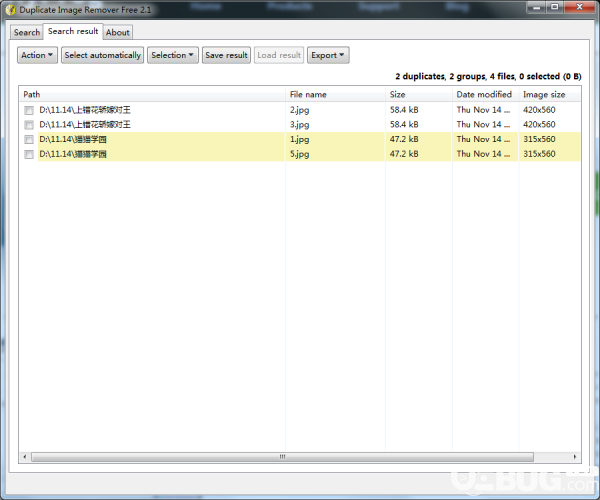Click the path cell of the 5.jpg row
The image size is (600, 500).
(x=73, y=154)
